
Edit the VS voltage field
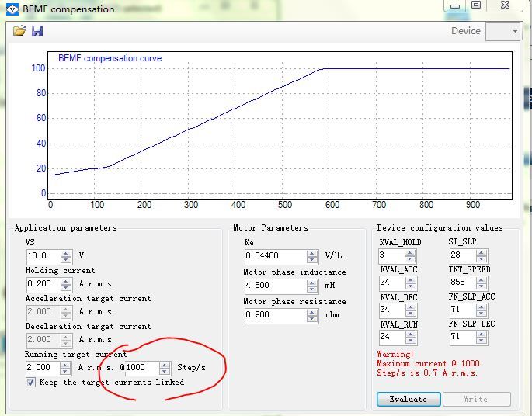(x=43, y=255)
